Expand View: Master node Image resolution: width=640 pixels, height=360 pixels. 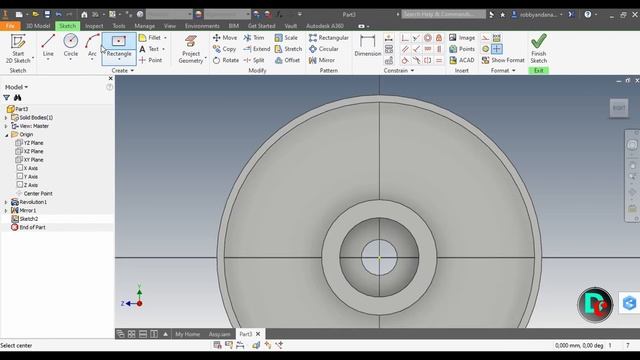point(6,126)
